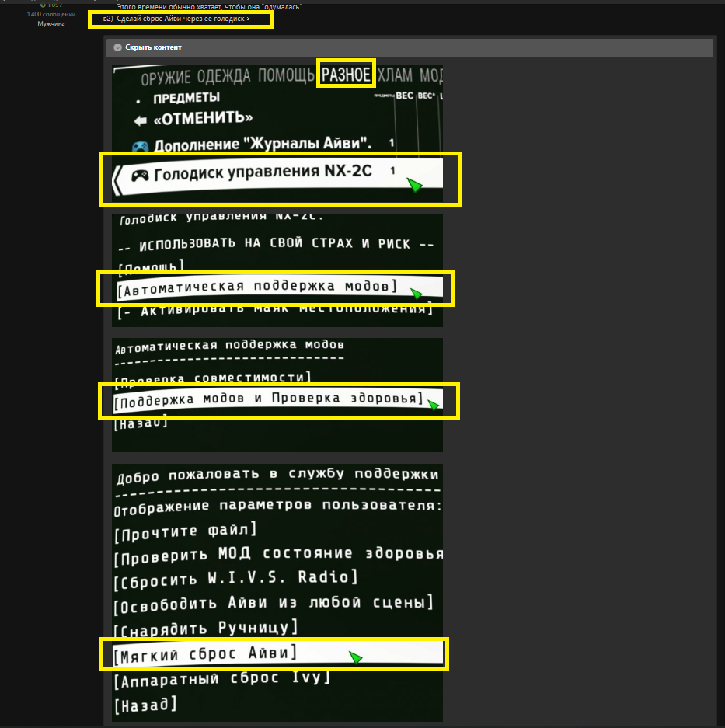Image resolution: width=725 pixels, height=728 pixels.
Task: Collapse the spoiler via its arrow icon
Action: pyautogui.click(x=117, y=47)
